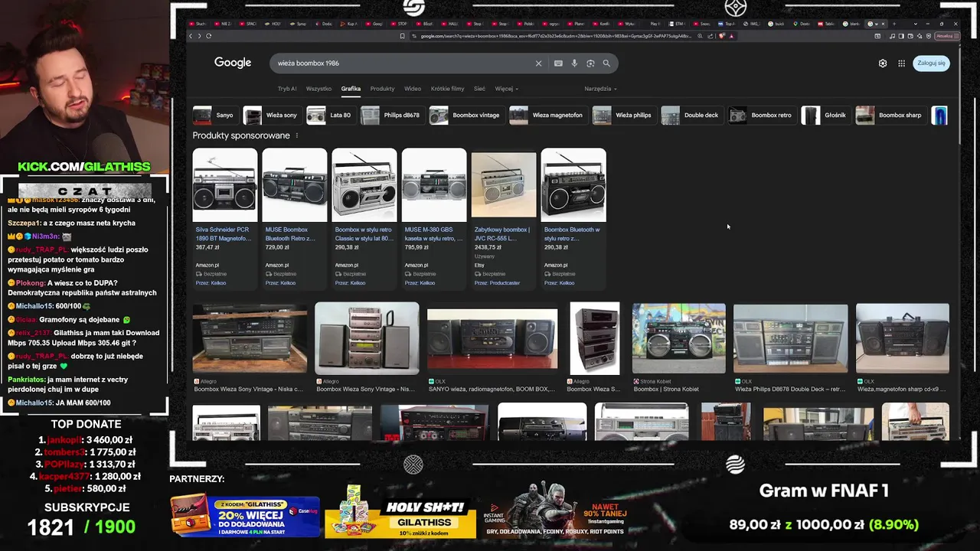The image size is (980, 551).
Task: Click the '367,47 zł' price text
Action: [x=207, y=247]
